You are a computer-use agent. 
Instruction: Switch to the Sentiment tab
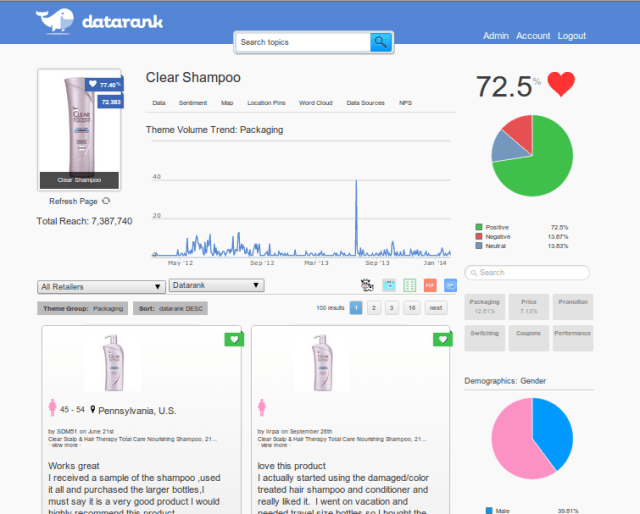[193, 103]
